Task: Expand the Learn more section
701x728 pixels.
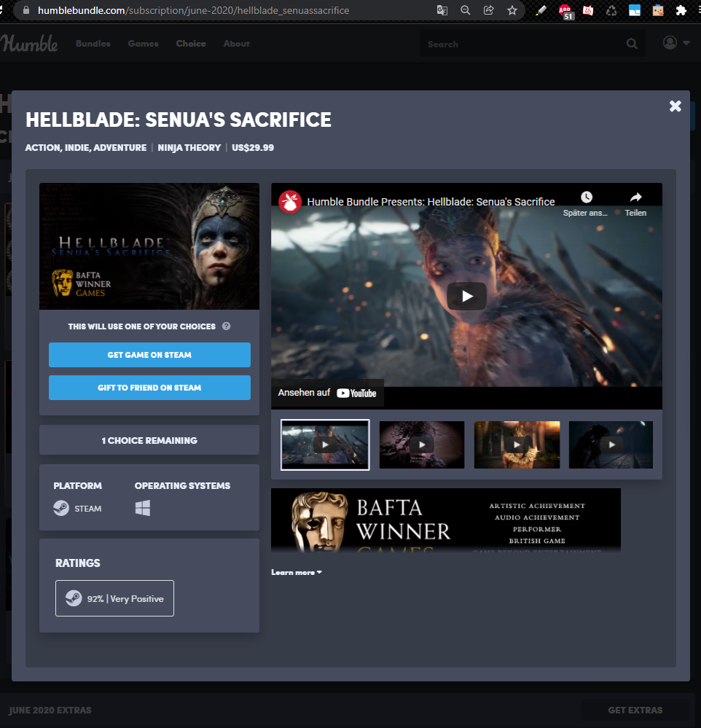Action: (x=296, y=573)
